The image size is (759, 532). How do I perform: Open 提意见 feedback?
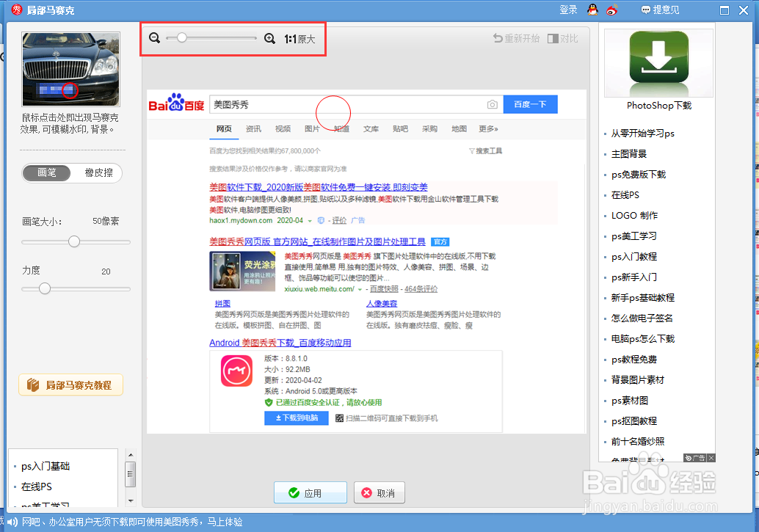click(x=660, y=10)
